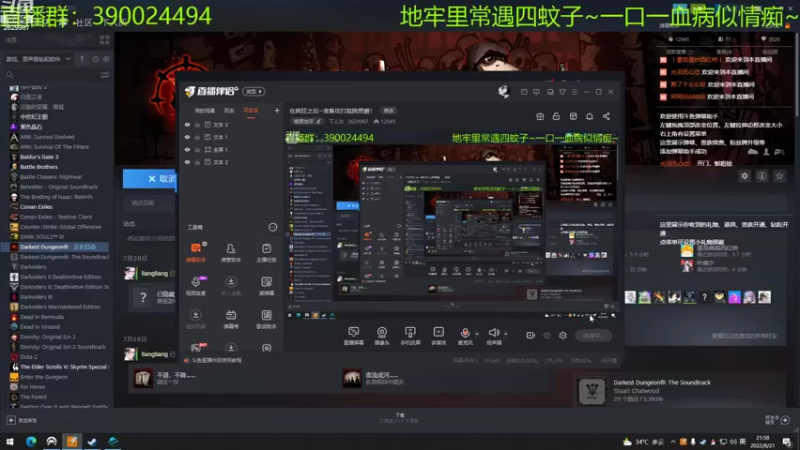This screenshot has height=450, width=800.
Task: Toggle the preview eye icon in bottom bar
Action: 547,335
